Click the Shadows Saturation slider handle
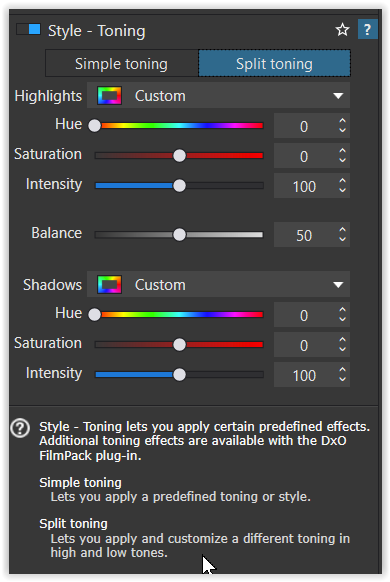Screen dimensions: 390x582 click(180, 344)
